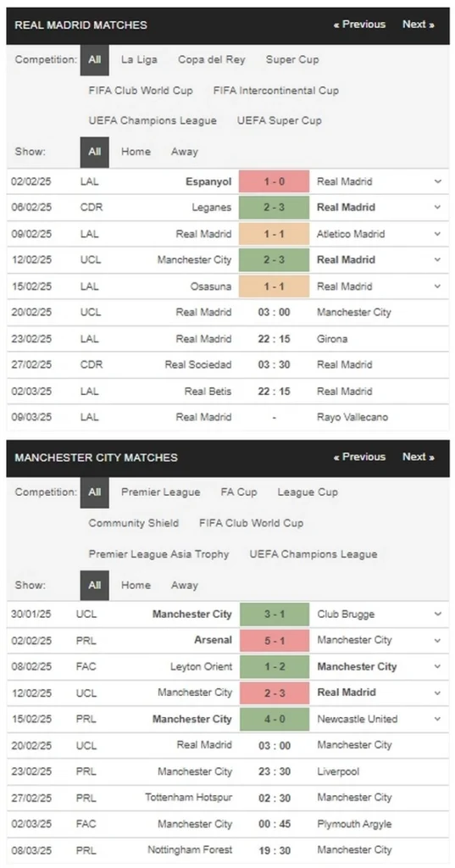Show only Home matches for Real Madrid
The height and width of the screenshot is (868, 455).
pos(136,152)
